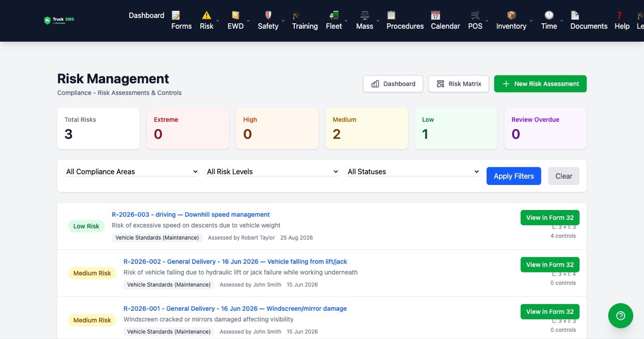Screen dimensions: 644x339
Task: Open the floating help circle button
Action: click(x=621, y=316)
